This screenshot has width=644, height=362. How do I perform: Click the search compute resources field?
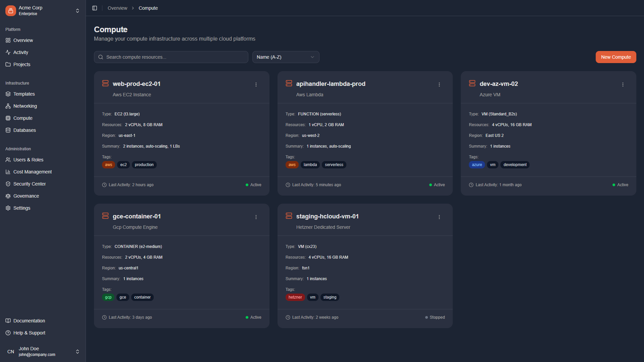[171, 57]
